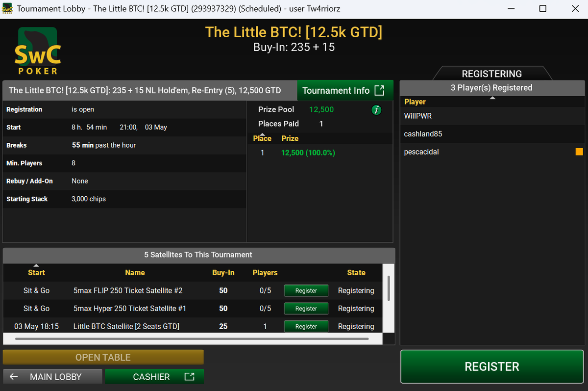Click the Starting Stack '3,000 chips' value

click(x=89, y=199)
